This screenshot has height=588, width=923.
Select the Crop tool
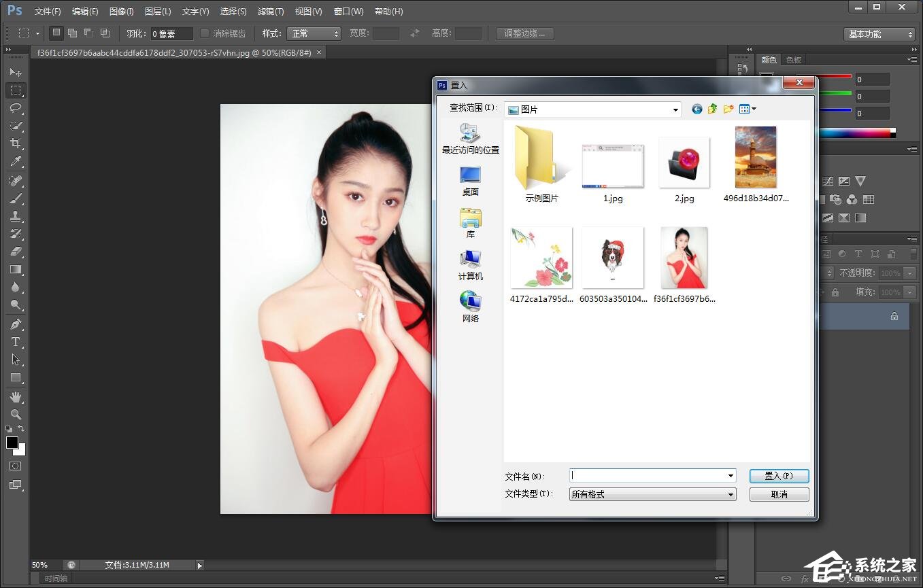[x=15, y=143]
